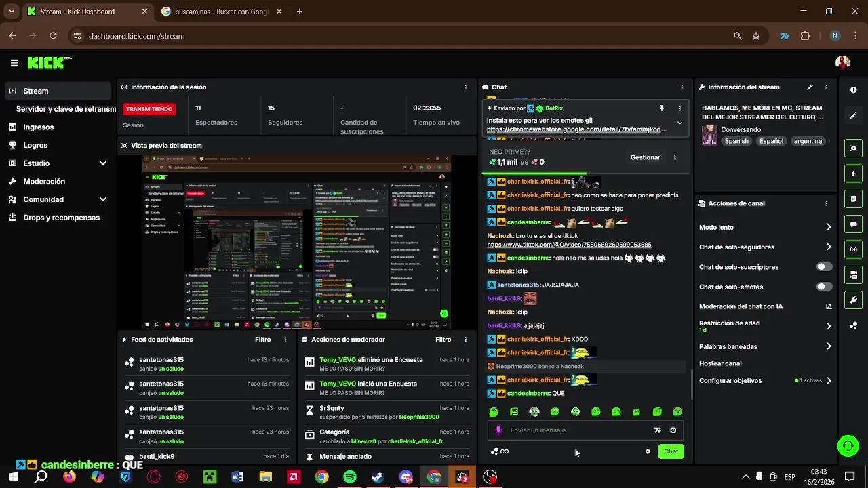The height and width of the screenshot is (488, 868).
Task: Open the smiley emoji picker
Action: (673, 430)
